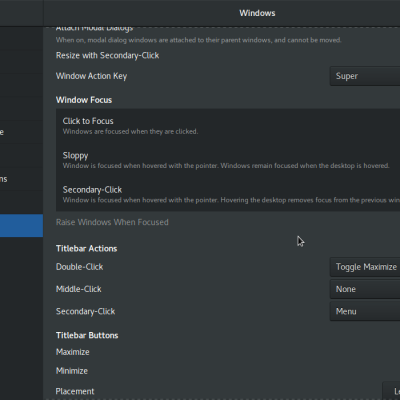
Task: Open the Middle-Click None dropdown
Action: 365,289
